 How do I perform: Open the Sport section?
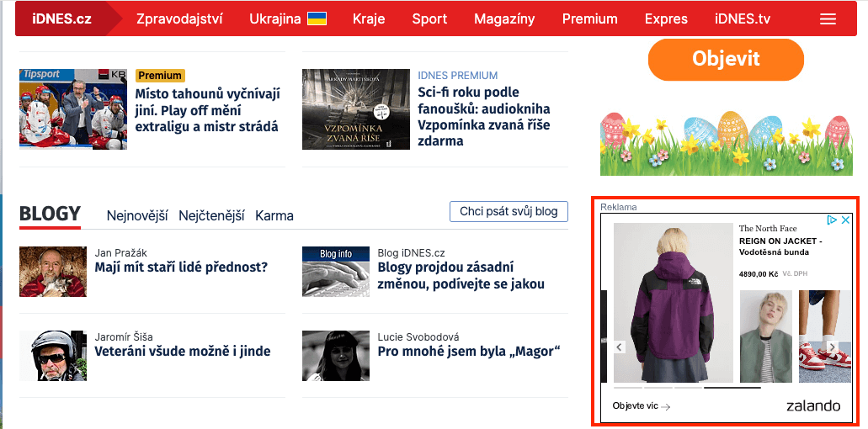coord(429,19)
